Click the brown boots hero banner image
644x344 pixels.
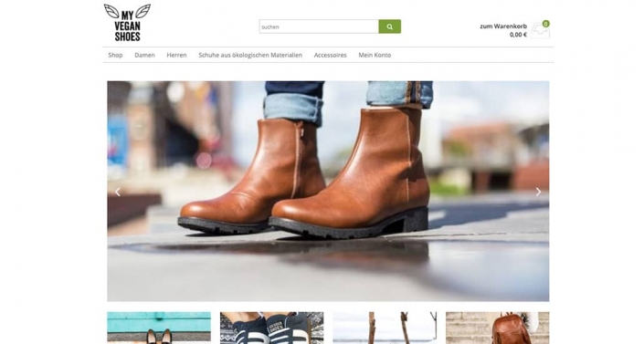point(328,192)
